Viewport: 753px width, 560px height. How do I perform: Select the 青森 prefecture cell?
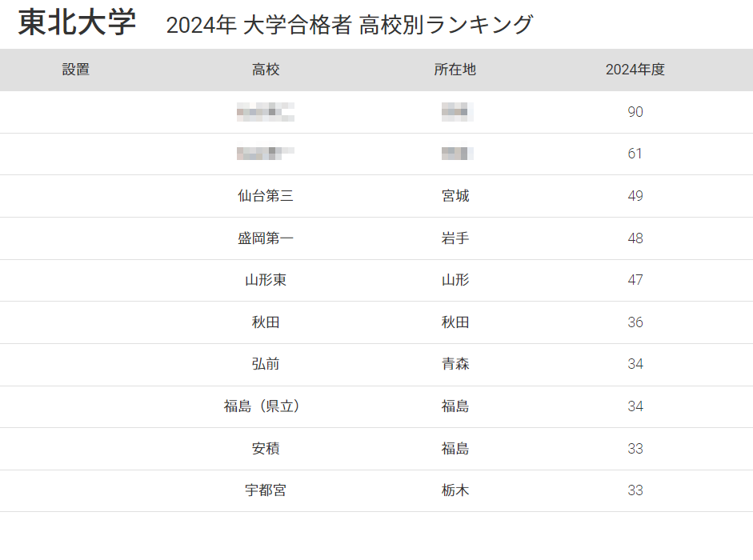[x=455, y=364]
